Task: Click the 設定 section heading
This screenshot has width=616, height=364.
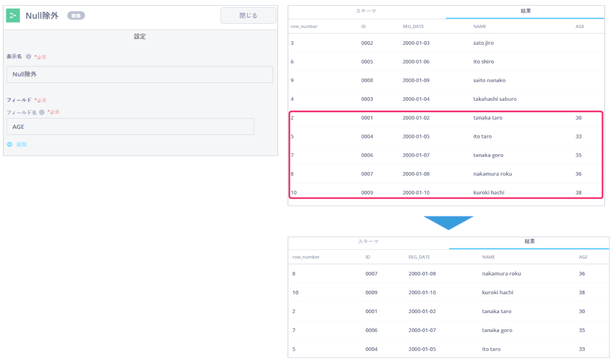Action: coord(140,37)
